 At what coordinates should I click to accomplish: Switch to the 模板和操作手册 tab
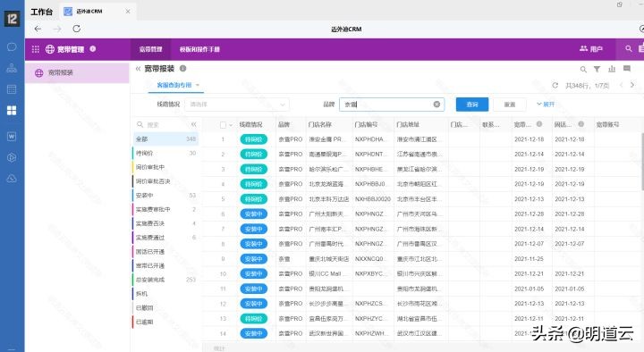coord(199,49)
